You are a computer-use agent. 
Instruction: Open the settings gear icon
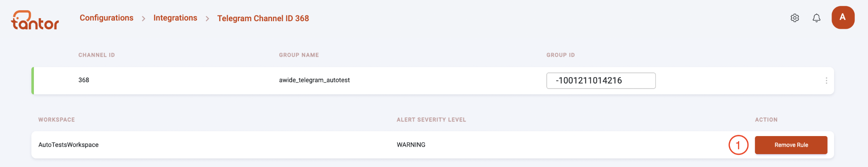click(795, 18)
